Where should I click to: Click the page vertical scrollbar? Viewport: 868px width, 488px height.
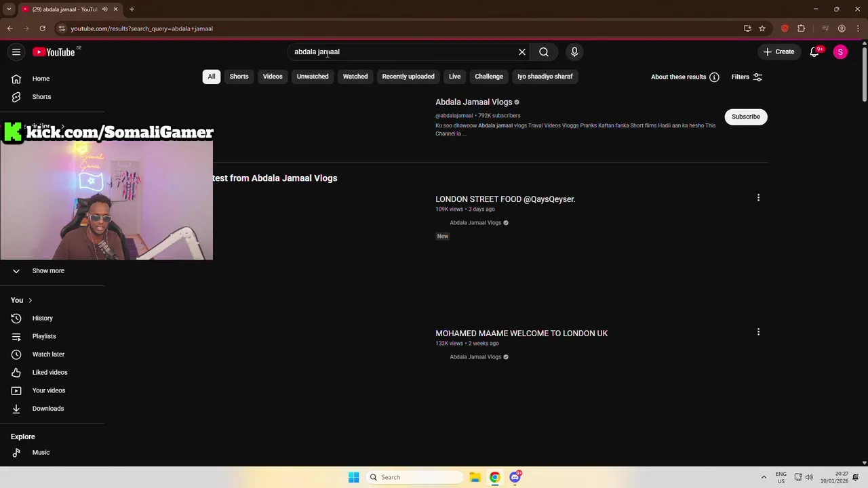pos(864,75)
